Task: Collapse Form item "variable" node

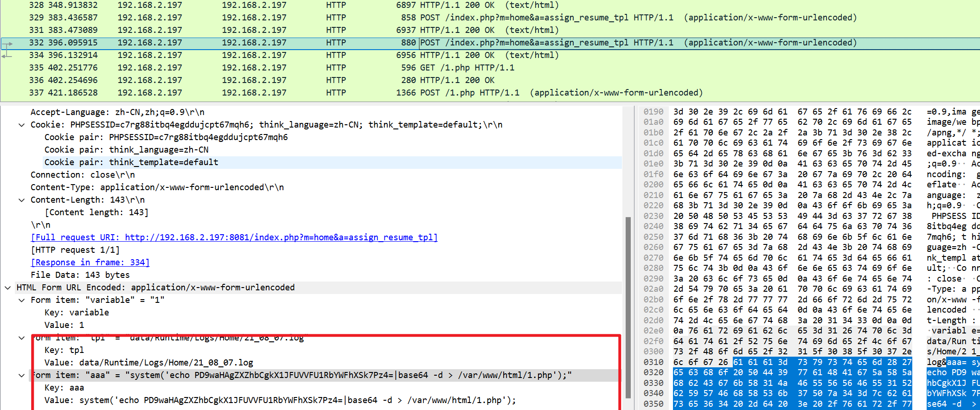Action: (x=21, y=300)
